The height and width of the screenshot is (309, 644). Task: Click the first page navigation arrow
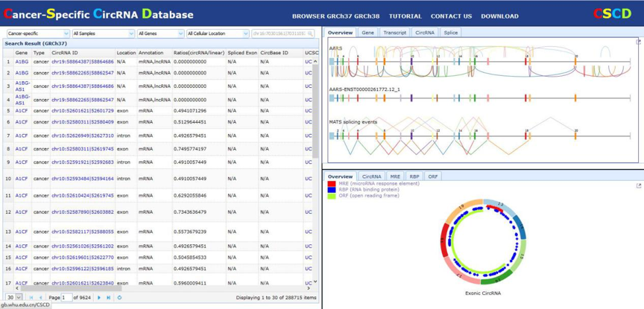[31, 298]
